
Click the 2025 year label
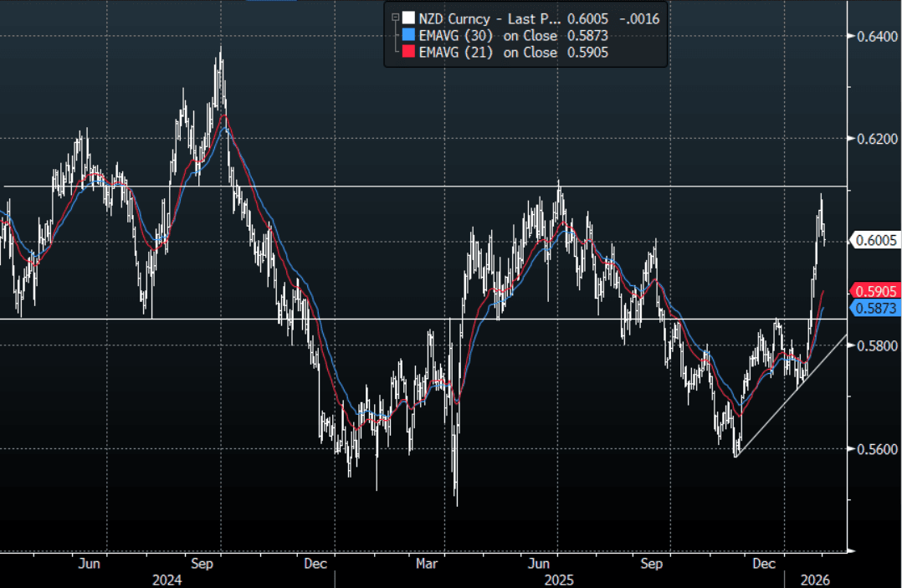tap(558, 579)
